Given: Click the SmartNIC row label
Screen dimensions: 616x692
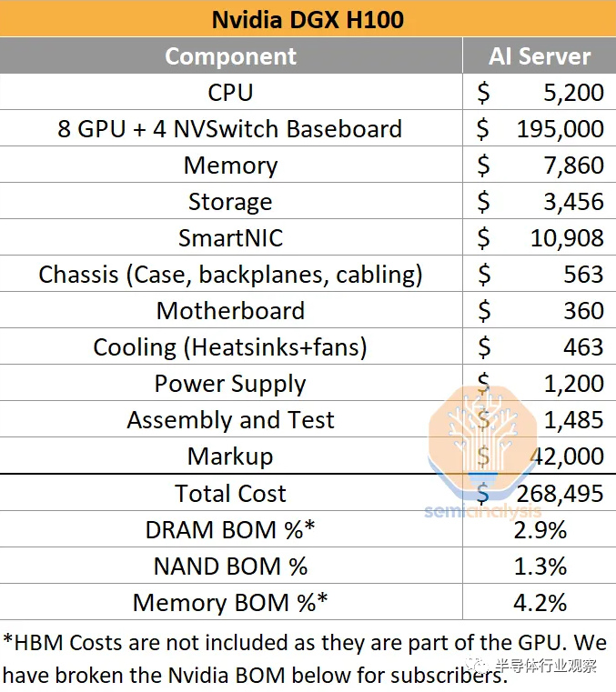Looking at the screenshot, I should [x=230, y=238].
